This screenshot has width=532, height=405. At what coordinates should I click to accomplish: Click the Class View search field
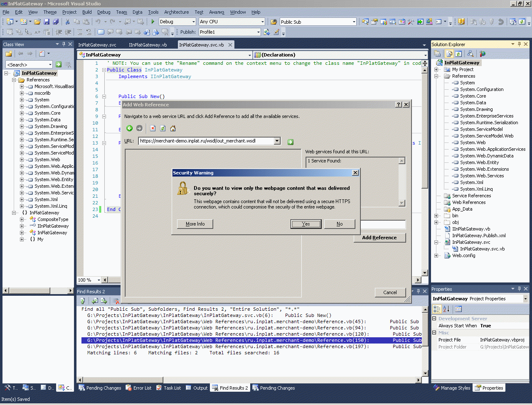[27, 64]
